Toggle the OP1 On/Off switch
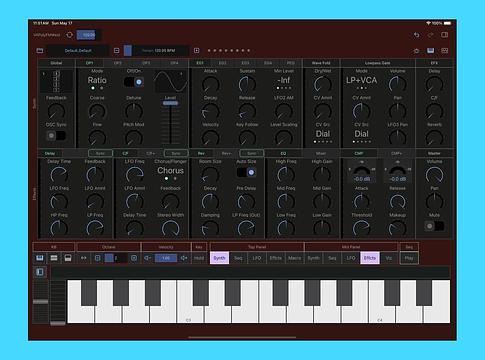 point(134,82)
